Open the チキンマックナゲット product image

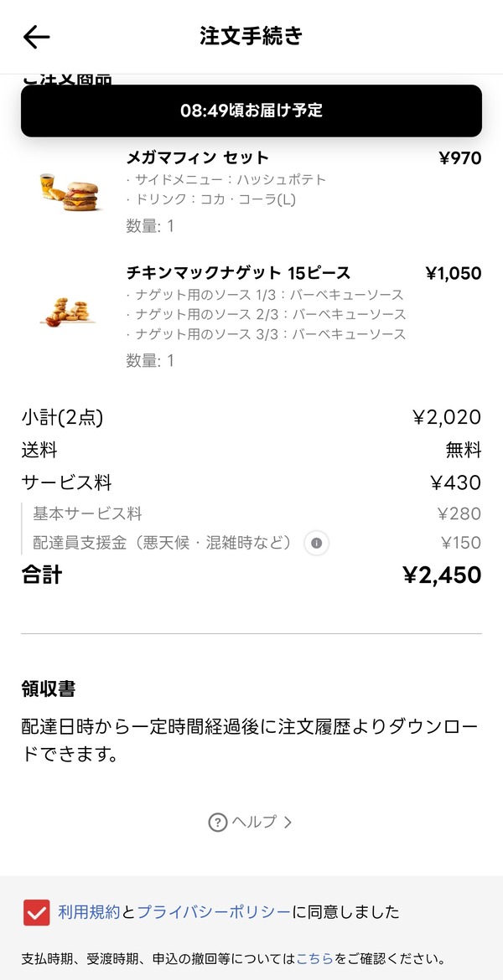[x=70, y=311]
